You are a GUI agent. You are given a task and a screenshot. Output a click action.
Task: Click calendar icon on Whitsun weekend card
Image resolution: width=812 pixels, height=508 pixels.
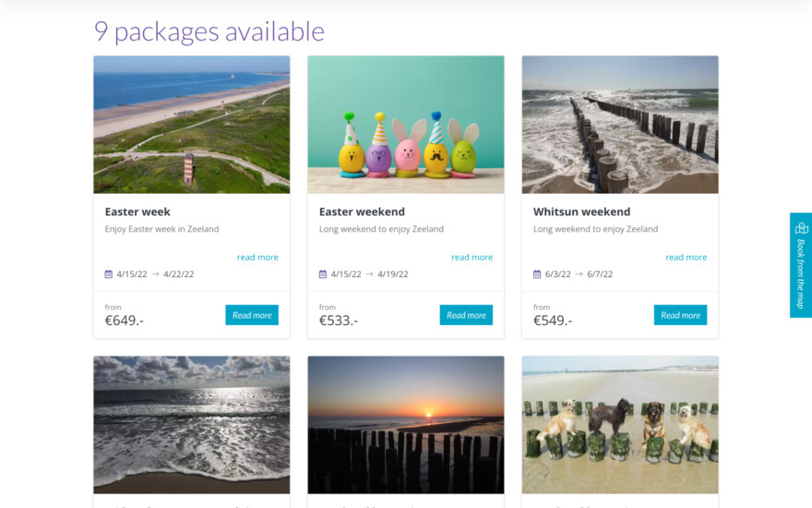[537, 274]
